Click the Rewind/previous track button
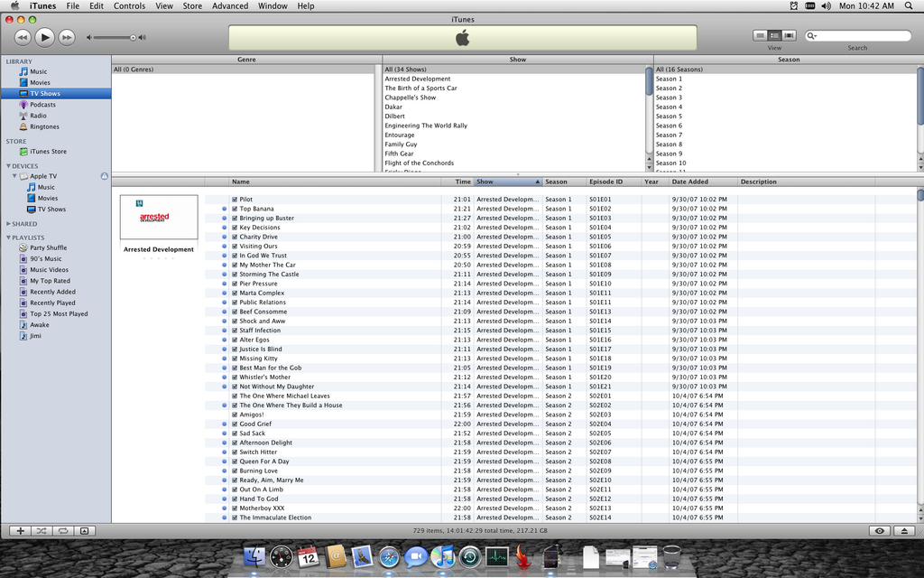The image size is (924, 578). 23,37
